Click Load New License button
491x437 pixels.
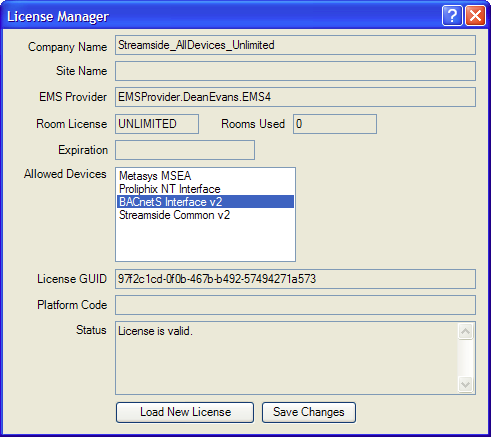pyautogui.click(x=185, y=412)
